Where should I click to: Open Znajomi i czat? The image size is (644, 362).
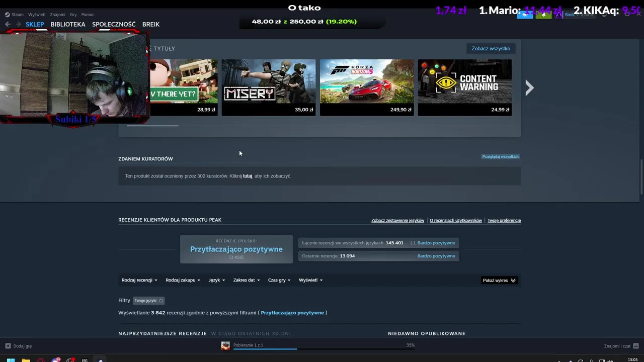(x=617, y=346)
